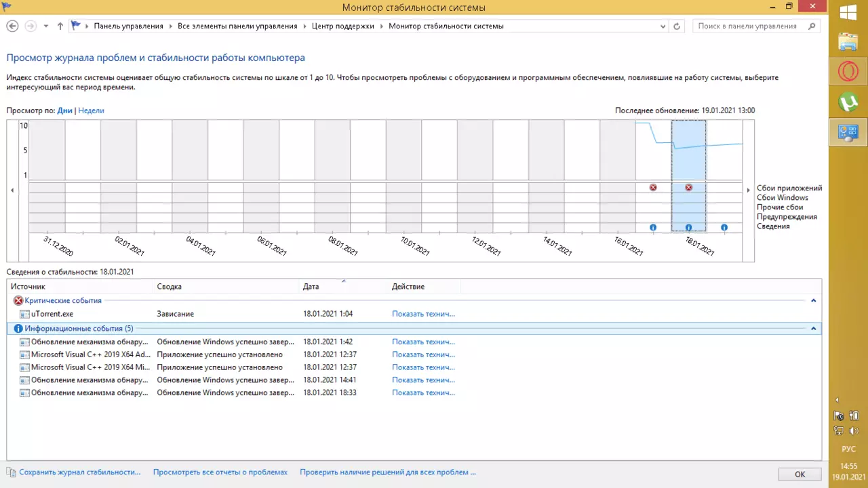This screenshot has height=488, width=868.
Task: Open uTorrent from the taskbar
Action: [848, 102]
